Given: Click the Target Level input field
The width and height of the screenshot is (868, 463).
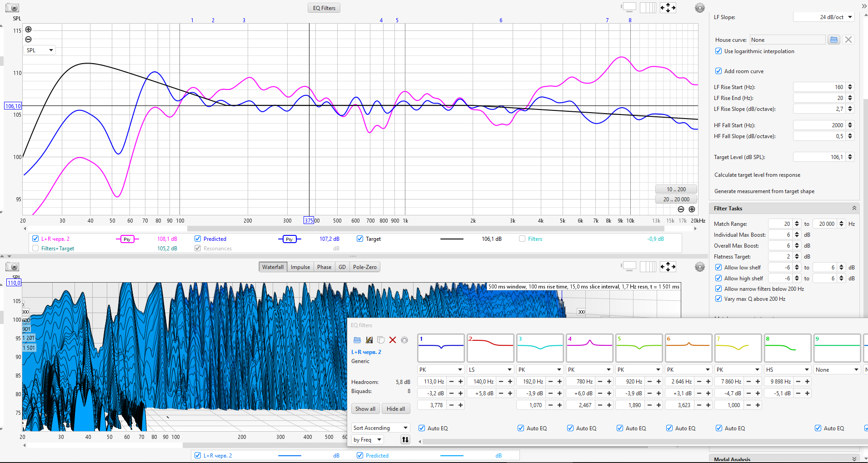Looking at the screenshot, I should 819,157.
